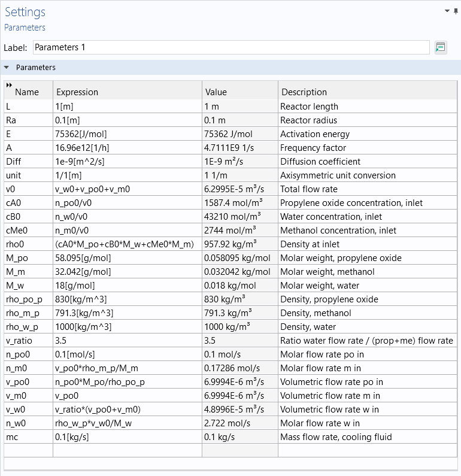Select expression n_w0/v0
This screenshot has height=476, width=461.
128,217
